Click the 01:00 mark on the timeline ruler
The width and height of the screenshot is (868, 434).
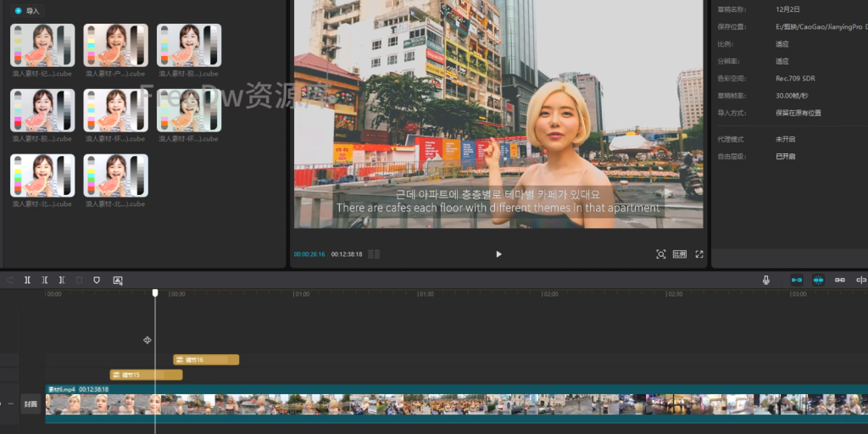tap(302, 294)
